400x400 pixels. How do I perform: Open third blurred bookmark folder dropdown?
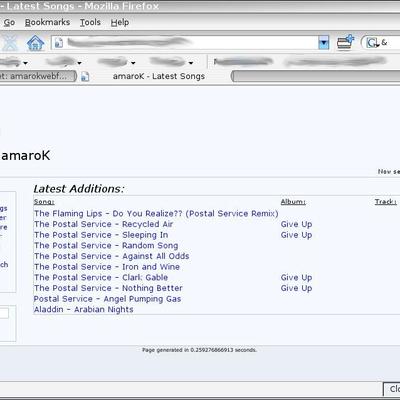point(133,63)
